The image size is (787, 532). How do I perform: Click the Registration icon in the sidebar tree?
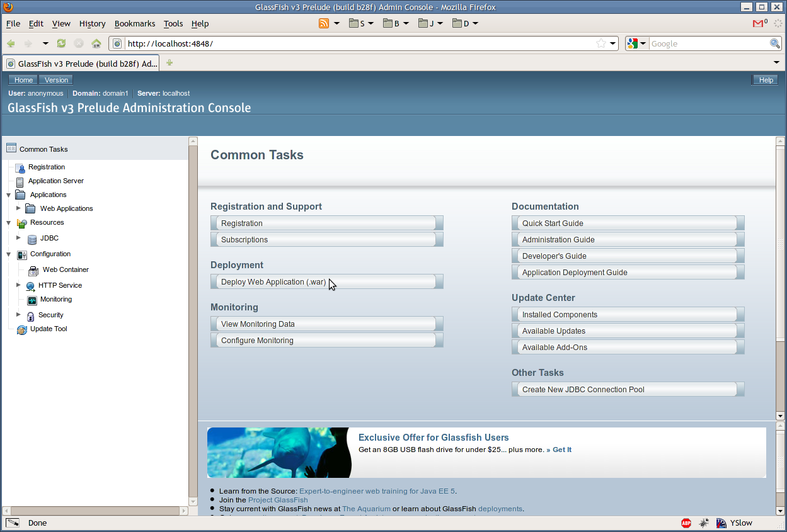click(x=20, y=167)
